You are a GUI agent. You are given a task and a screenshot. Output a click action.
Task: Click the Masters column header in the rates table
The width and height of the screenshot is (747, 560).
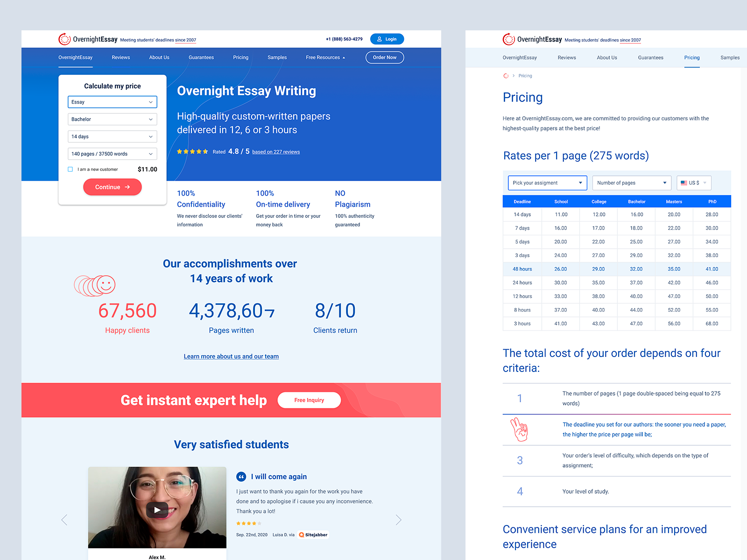click(674, 202)
